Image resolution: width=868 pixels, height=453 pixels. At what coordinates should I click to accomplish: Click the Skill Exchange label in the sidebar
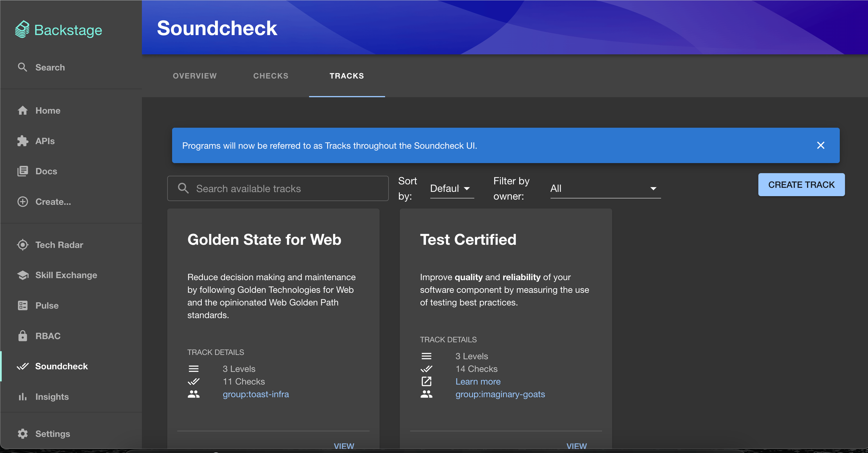coord(66,275)
